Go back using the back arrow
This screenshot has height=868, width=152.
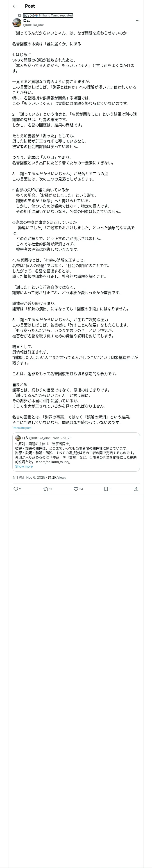click(14, 6)
